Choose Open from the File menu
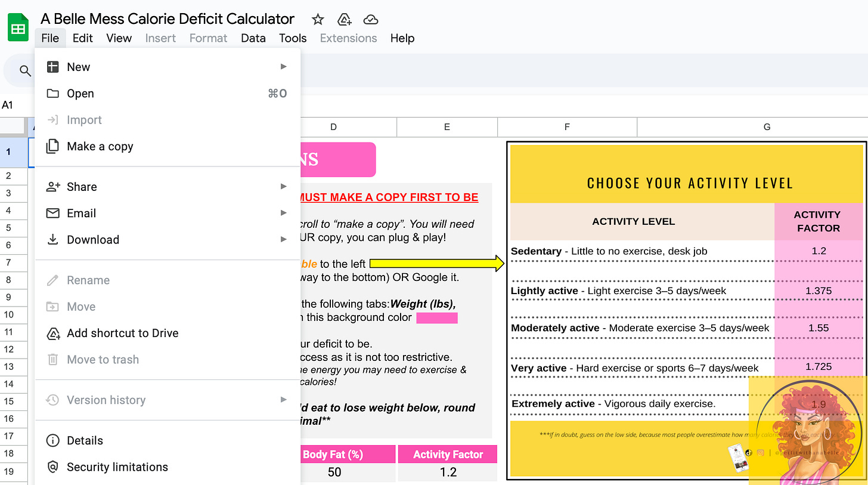 point(168,93)
